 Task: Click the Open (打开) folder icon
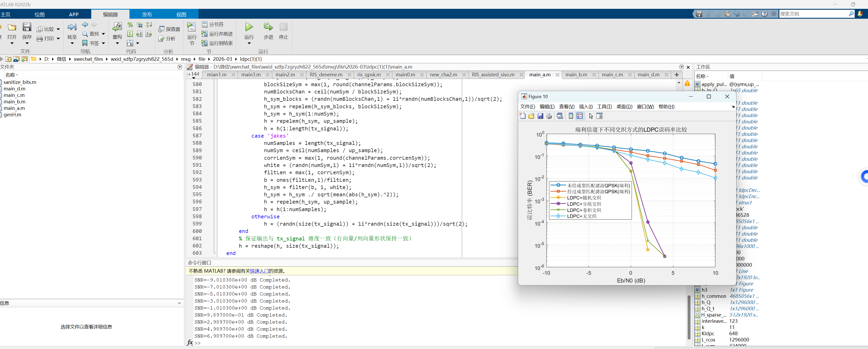(12, 27)
